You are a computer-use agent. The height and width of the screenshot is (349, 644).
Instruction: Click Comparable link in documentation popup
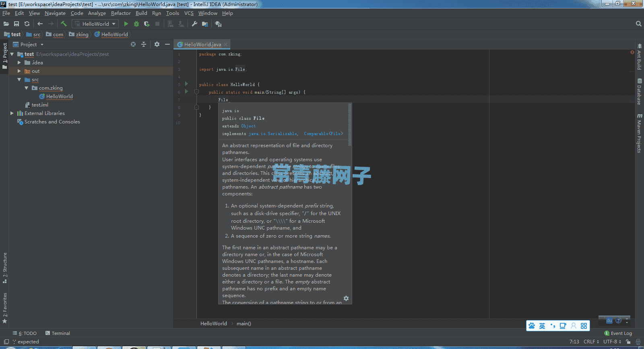click(323, 134)
